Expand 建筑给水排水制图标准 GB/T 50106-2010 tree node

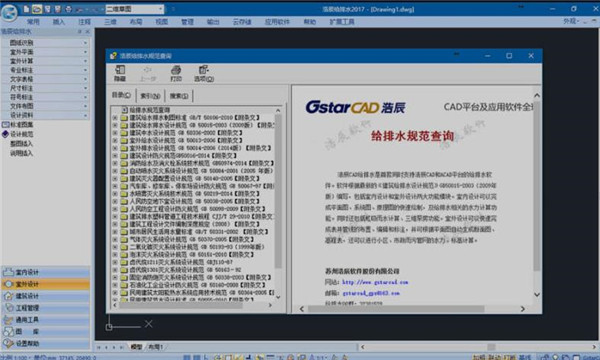(x=115, y=117)
